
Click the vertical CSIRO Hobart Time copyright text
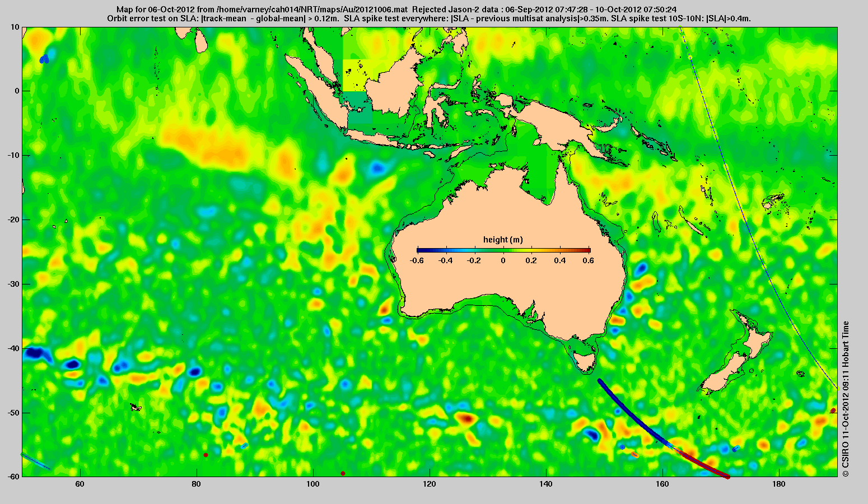point(846,399)
